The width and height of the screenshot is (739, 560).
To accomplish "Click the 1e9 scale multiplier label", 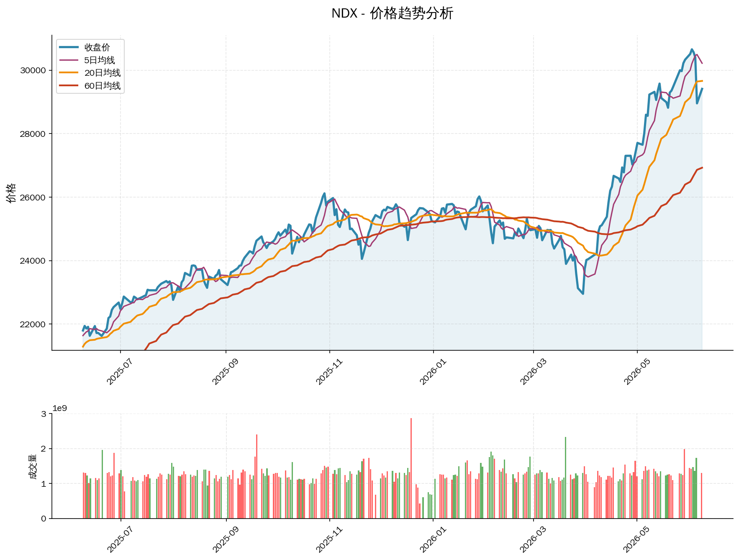I will [60, 408].
